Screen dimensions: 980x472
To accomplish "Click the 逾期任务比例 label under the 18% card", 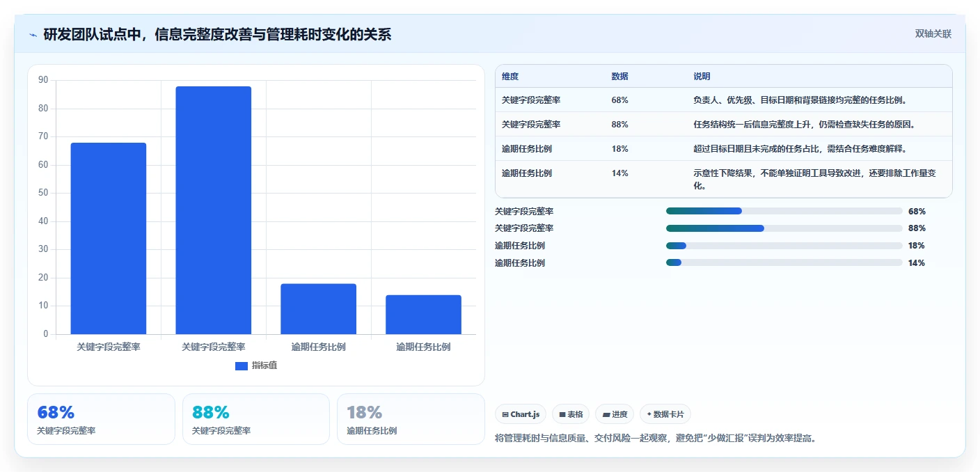I will (372, 431).
